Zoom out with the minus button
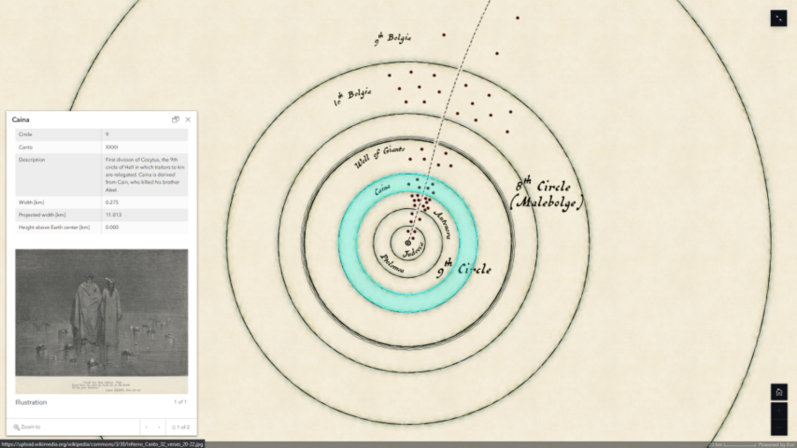The width and height of the screenshot is (797, 448). [x=779, y=427]
